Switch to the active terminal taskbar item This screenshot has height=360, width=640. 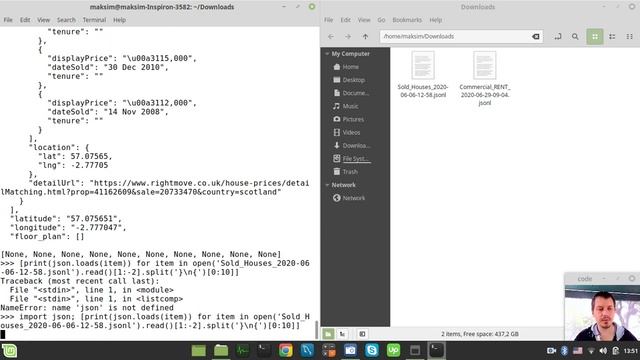(x=436, y=351)
